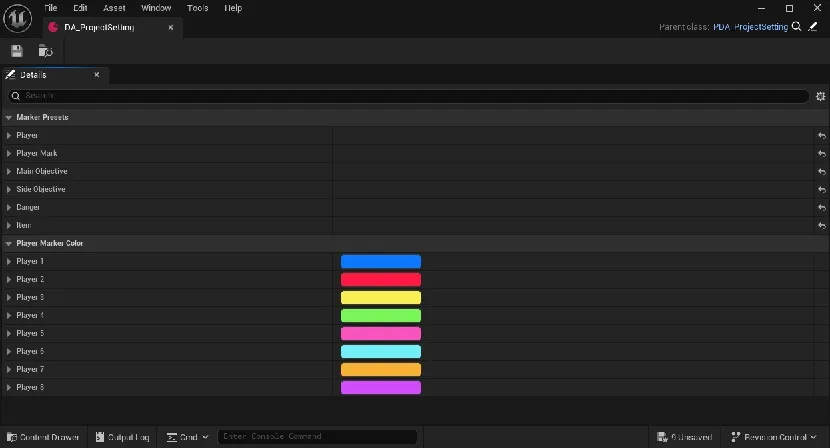
Task: Open the Tools menu
Action: [x=197, y=8]
